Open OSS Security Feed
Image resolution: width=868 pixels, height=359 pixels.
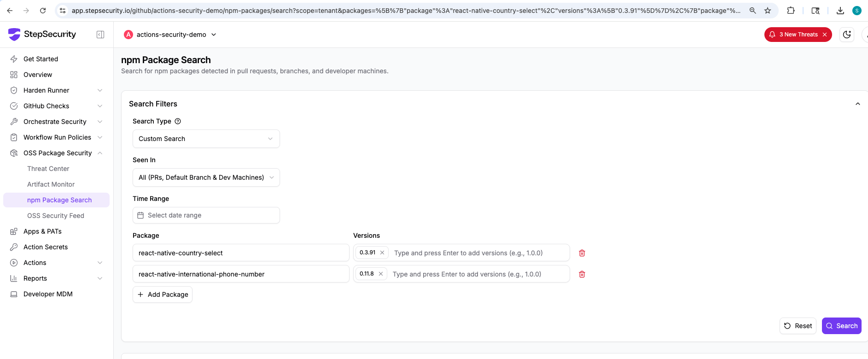point(56,216)
